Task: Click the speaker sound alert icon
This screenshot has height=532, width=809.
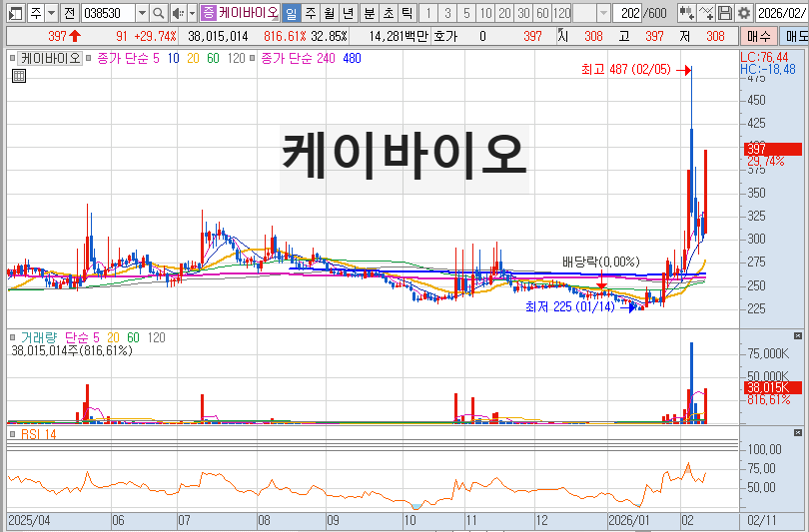Action: point(178,13)
